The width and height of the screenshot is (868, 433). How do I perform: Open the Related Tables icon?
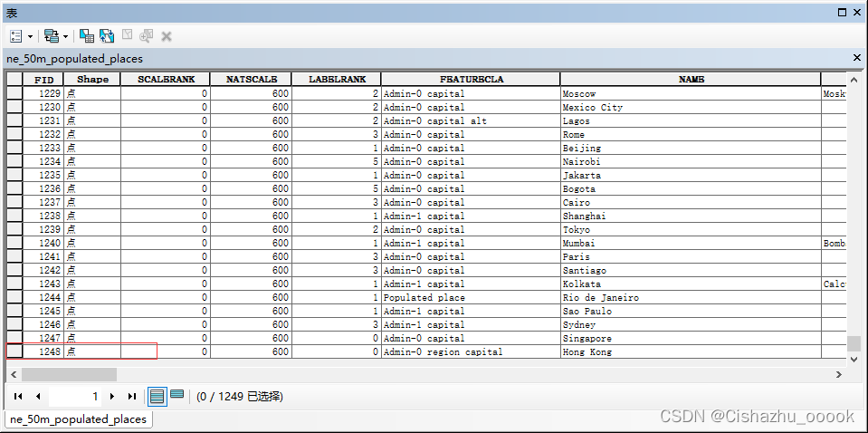[x=52, y=36]
